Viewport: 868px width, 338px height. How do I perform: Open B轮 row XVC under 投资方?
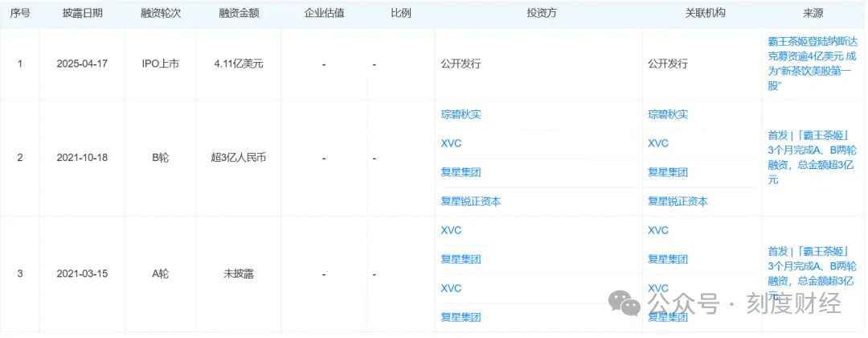click(x=451, y=143)
